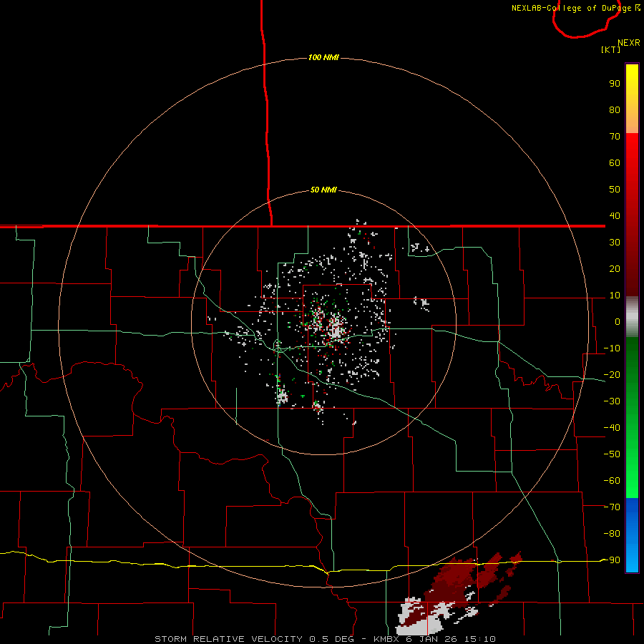The height and width of the screenshot is (644, 644).
Task: Click the positive 80 scale value
Action: tap(615, 110)
